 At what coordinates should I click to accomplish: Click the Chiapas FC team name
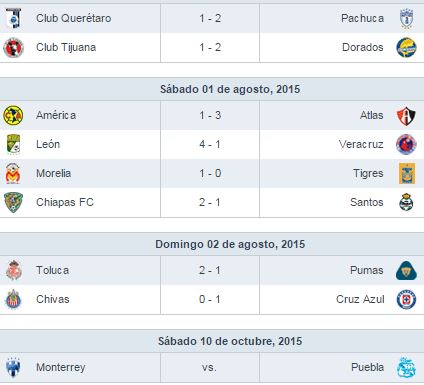[65, 202]
